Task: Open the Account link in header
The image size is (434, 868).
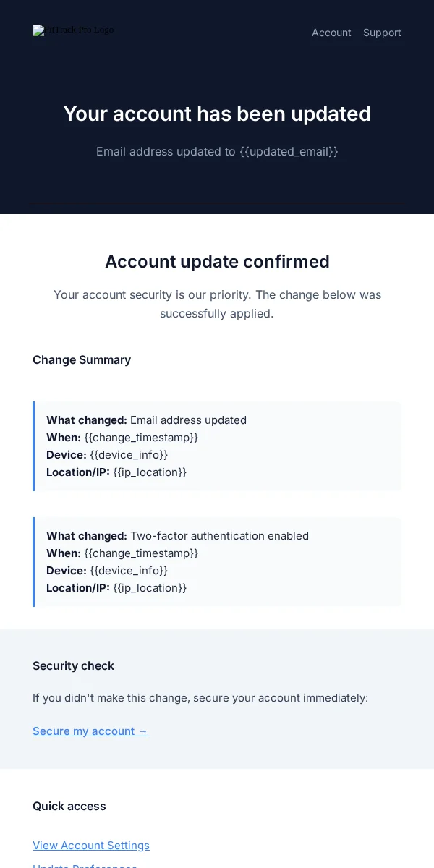Action: 331,33
